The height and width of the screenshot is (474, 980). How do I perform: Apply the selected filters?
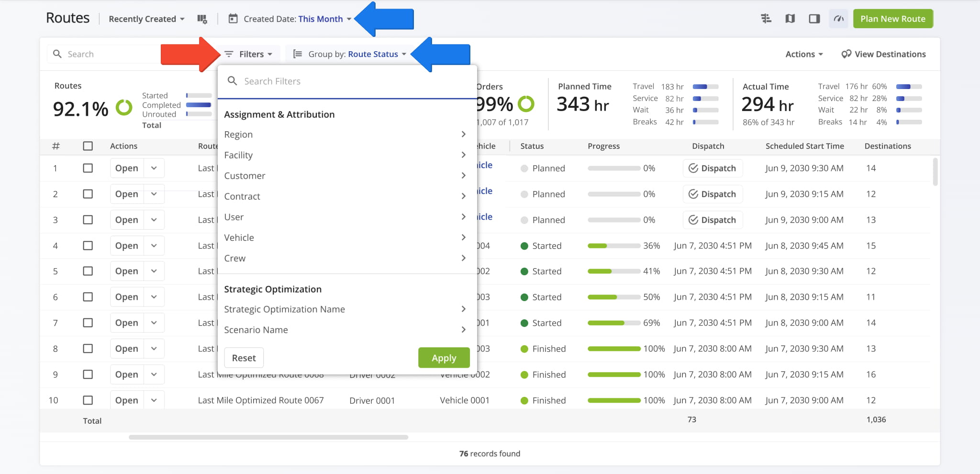[x=444, y=358]
